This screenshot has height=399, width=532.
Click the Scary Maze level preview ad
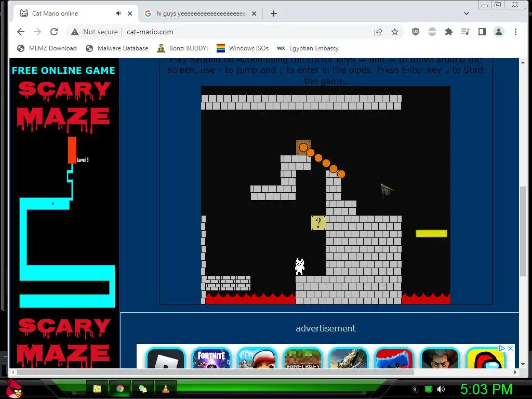[67, 222]
